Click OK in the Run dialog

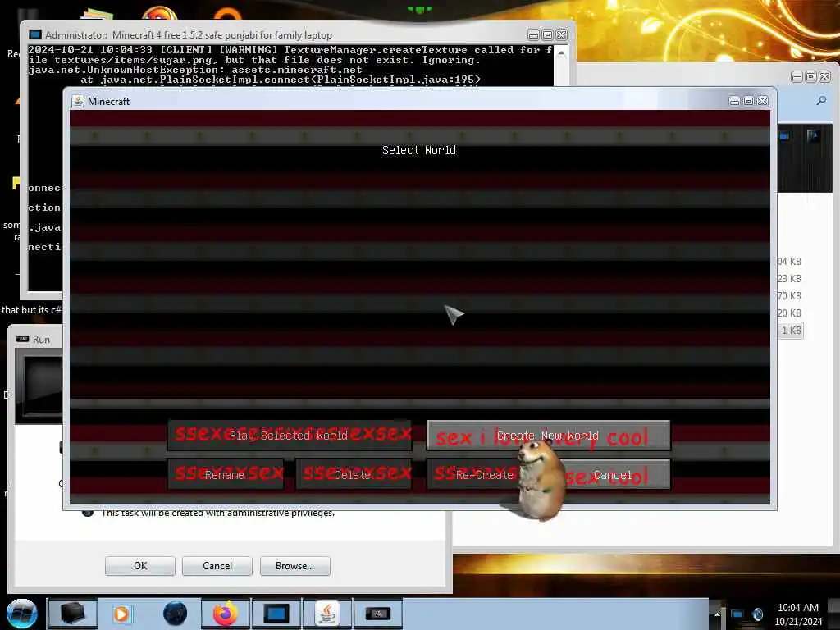(140, 566)
